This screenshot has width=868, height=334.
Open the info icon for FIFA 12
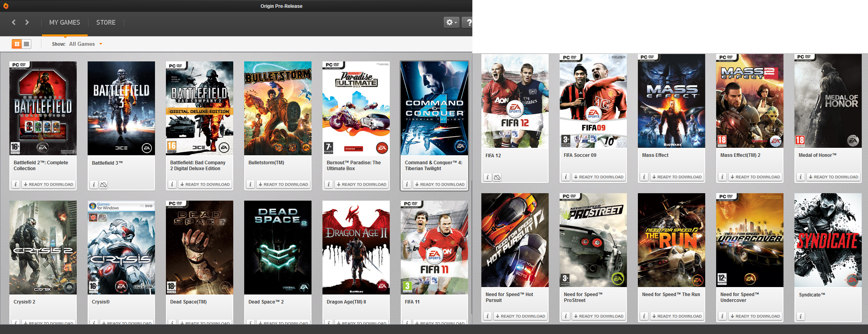(x=488, y=177)
